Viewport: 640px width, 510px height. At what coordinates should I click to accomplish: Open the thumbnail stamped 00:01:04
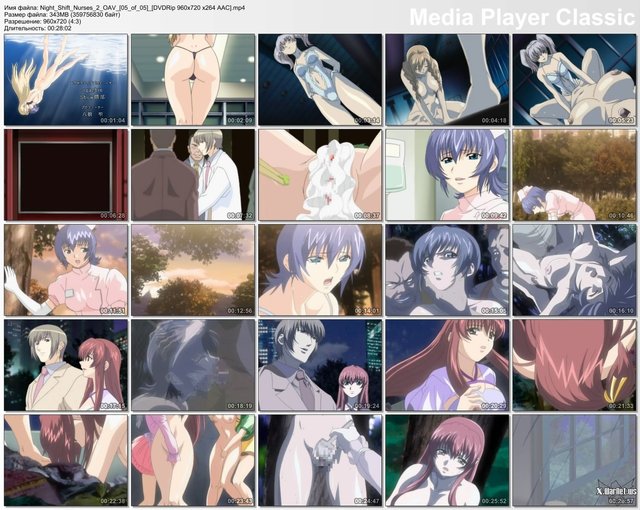[x=66, y=80]
